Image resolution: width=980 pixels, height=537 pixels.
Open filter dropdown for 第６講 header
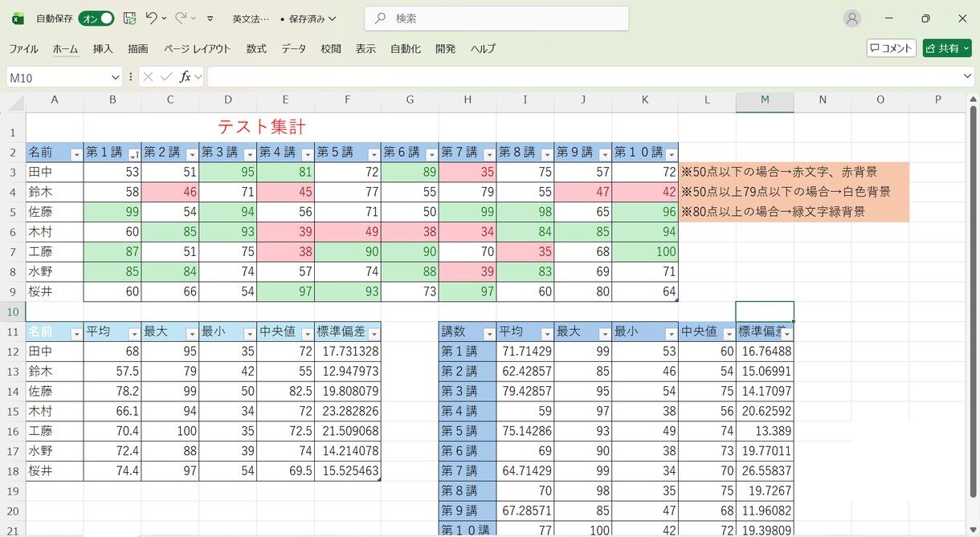[431, 154]
